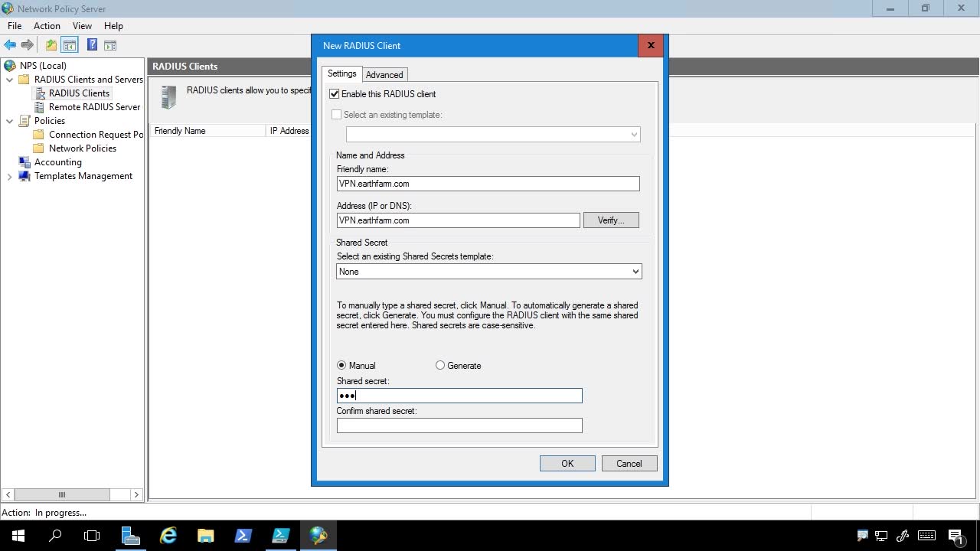The height and width of the screenshot is (551, 980).
Task: Open the Shared Secrets template dropdown
Action: pos(488,272)
